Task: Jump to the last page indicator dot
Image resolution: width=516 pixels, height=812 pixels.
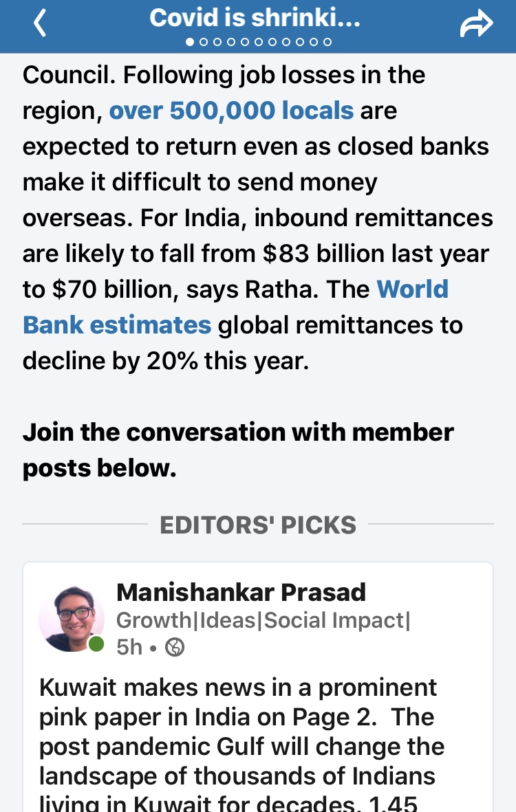Action: point(327,42)
